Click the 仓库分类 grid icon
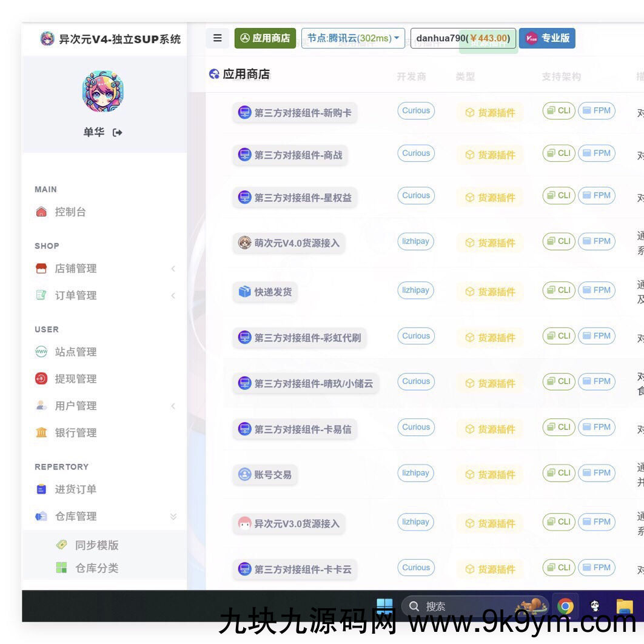The image size is (644, 644). click(x=61, y=568)
